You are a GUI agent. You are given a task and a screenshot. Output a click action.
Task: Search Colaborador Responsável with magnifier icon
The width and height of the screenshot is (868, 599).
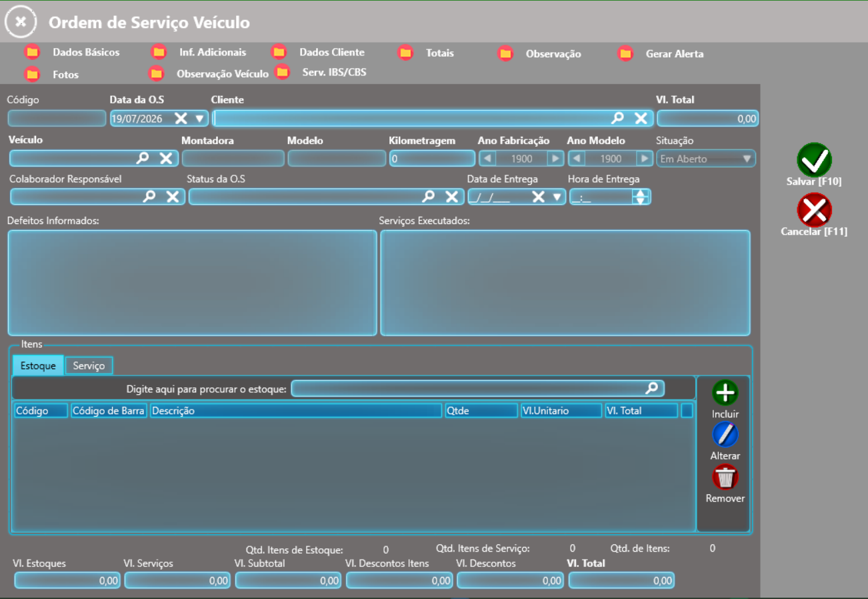150,196
